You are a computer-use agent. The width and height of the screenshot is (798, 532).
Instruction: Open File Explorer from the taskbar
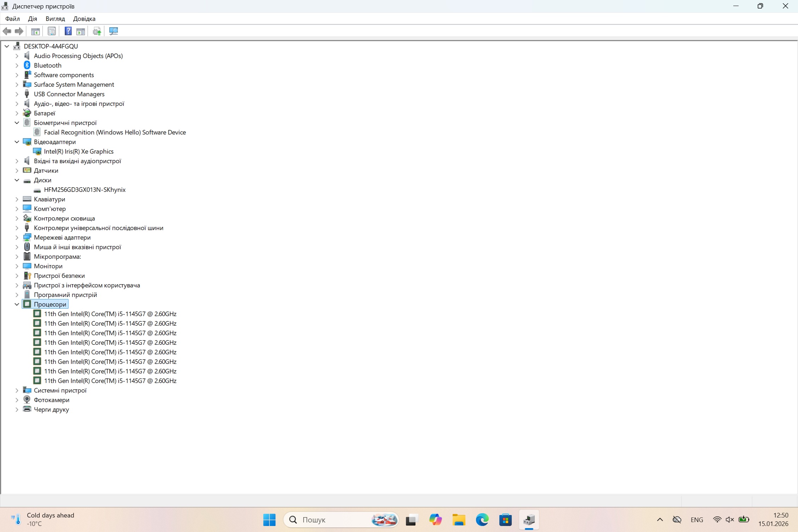coord(459,520)
